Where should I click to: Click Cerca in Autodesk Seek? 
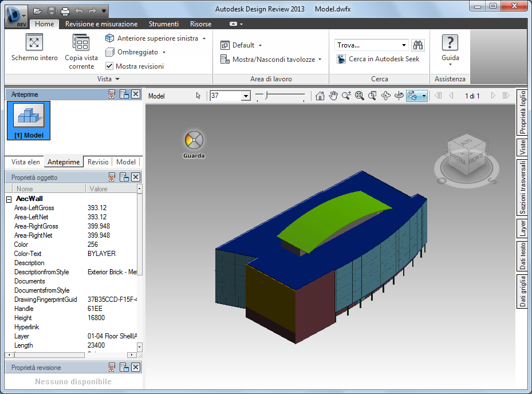pyautogui.click(x=379, y=59)
